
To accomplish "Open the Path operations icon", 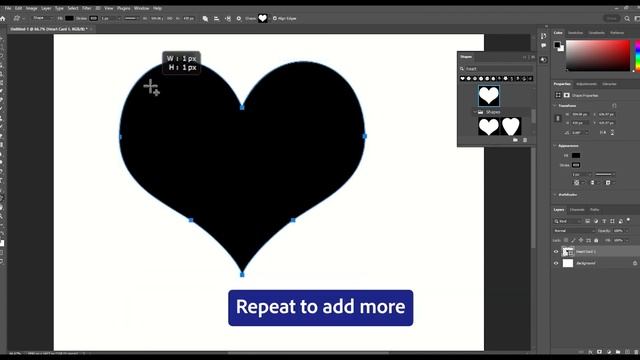I will 205,18.
